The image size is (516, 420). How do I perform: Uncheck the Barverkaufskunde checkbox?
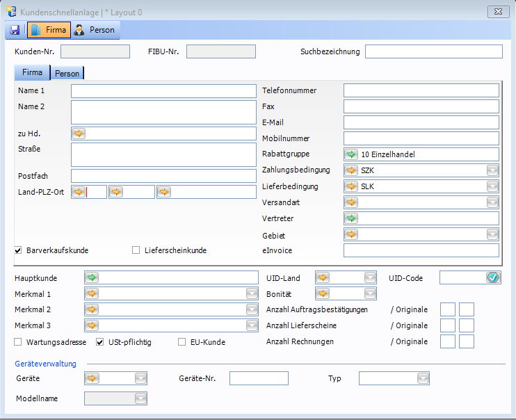pyautogui.click(x=19, y=250)
